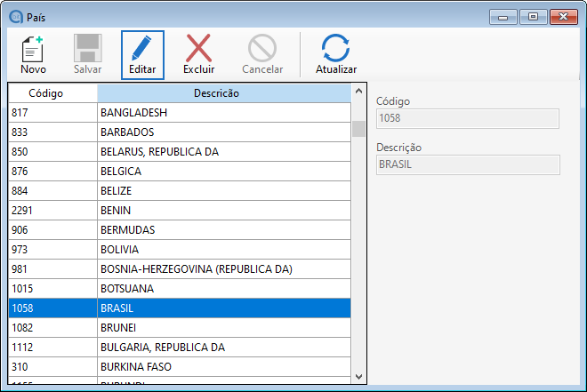Select the BOLIVIA row

click(x=180, y=250)
